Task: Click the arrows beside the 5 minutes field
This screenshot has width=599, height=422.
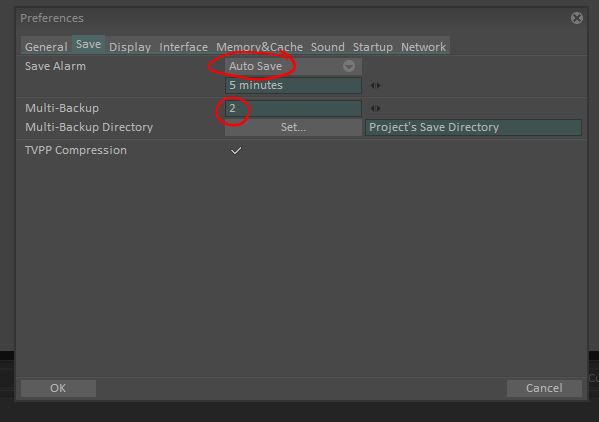Action: point(375,86)
